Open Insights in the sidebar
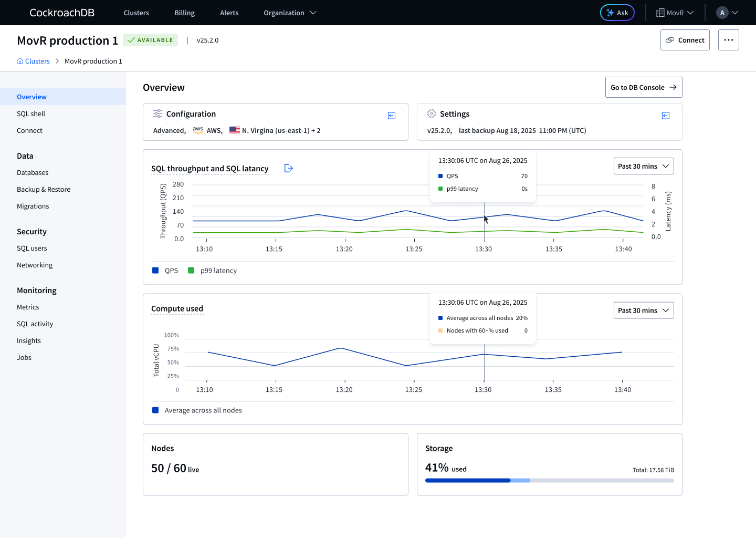 63,340
